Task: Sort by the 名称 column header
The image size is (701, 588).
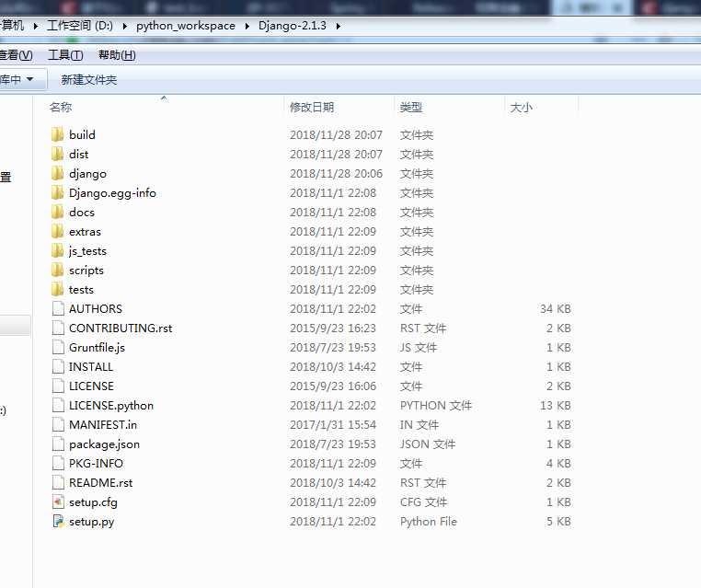Action: coord(61,108)
